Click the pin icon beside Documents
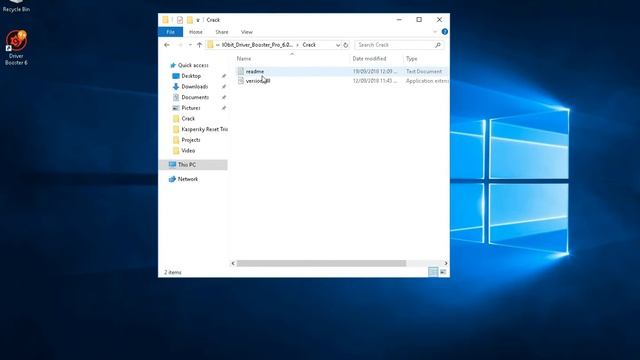Screen dimensions: 640x360 [224, 97]
